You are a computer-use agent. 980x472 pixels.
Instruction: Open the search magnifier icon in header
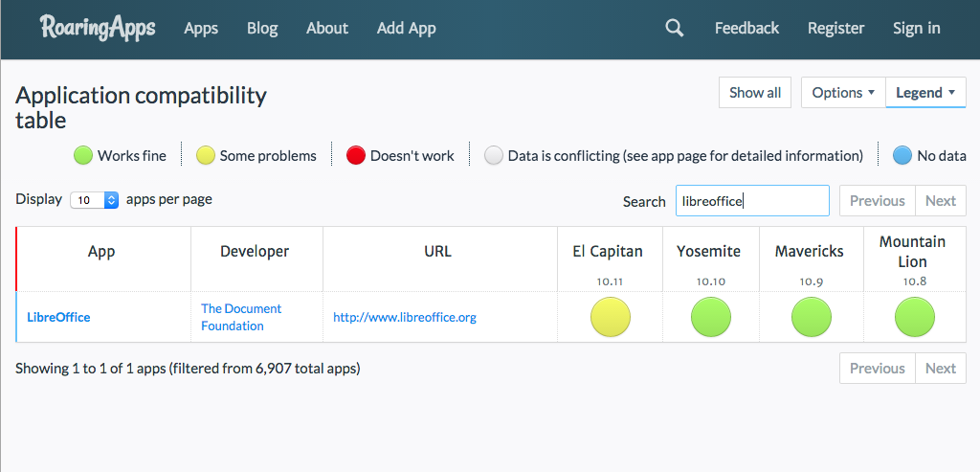(x=674, y=28)
